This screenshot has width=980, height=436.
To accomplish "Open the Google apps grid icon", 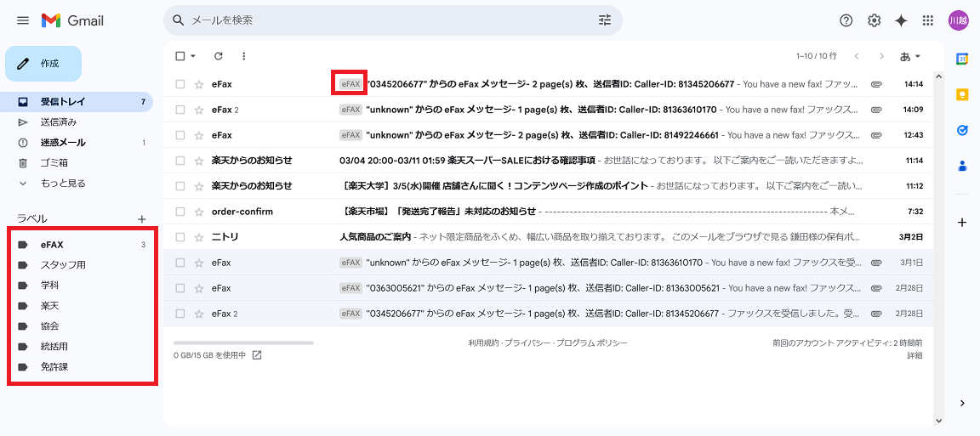I will [928, 20].
